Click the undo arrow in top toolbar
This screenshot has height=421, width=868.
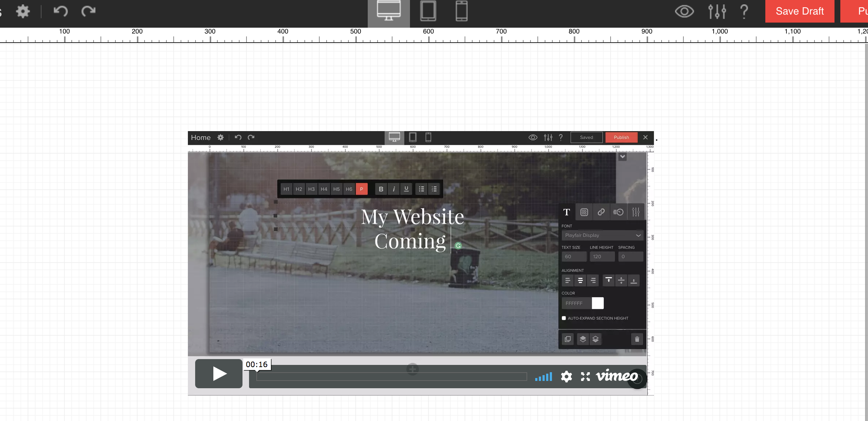(60, 11)
